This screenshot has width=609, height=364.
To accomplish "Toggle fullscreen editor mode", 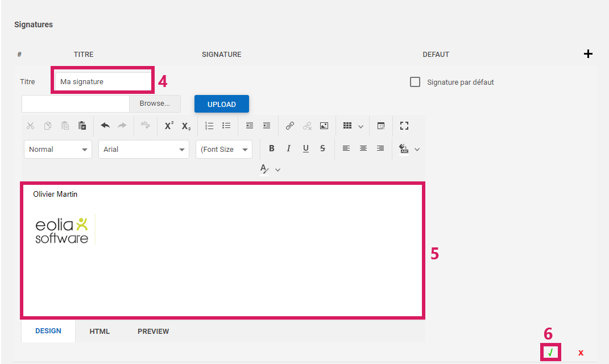I will tap(404, 126).
